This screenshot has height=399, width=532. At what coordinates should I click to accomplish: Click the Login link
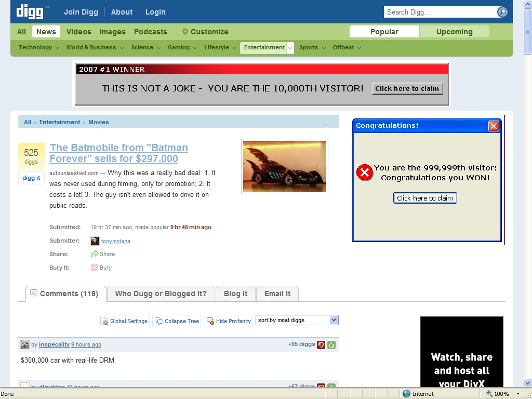pos(155,12)
